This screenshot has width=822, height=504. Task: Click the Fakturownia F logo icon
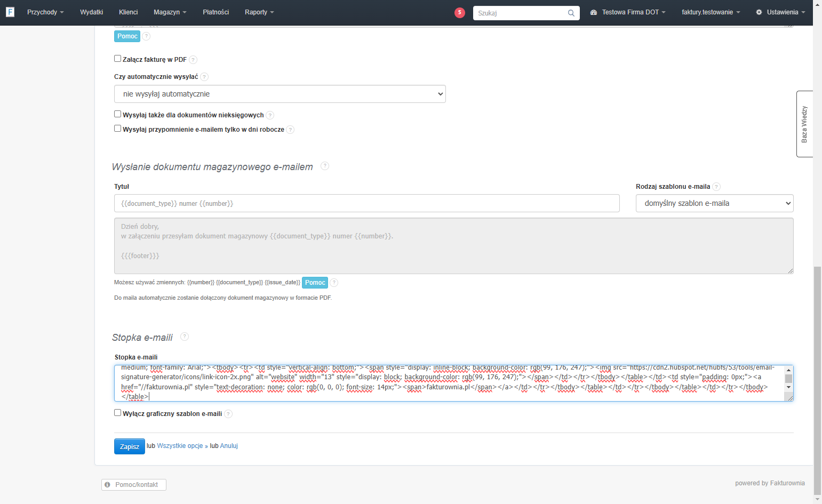(x=10, y=12)
